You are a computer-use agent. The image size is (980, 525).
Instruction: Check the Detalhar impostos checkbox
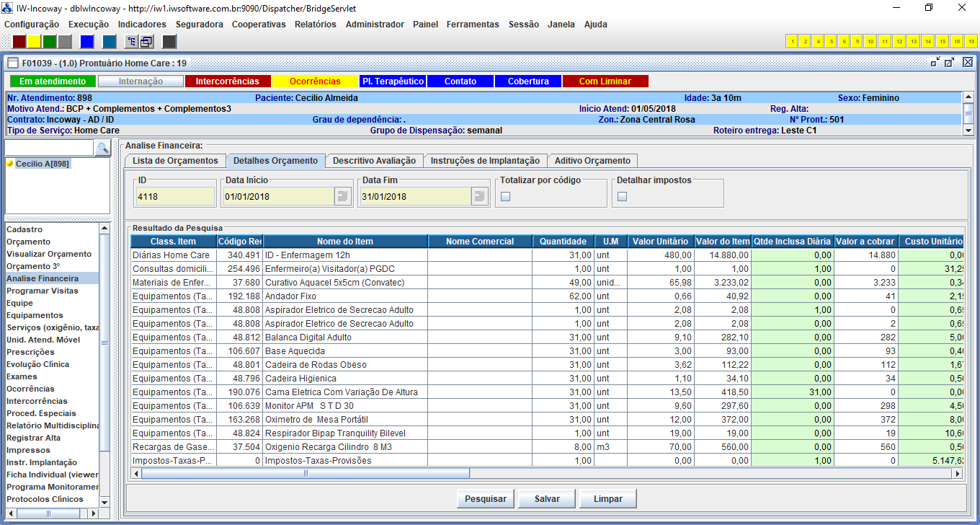[622, 197]
